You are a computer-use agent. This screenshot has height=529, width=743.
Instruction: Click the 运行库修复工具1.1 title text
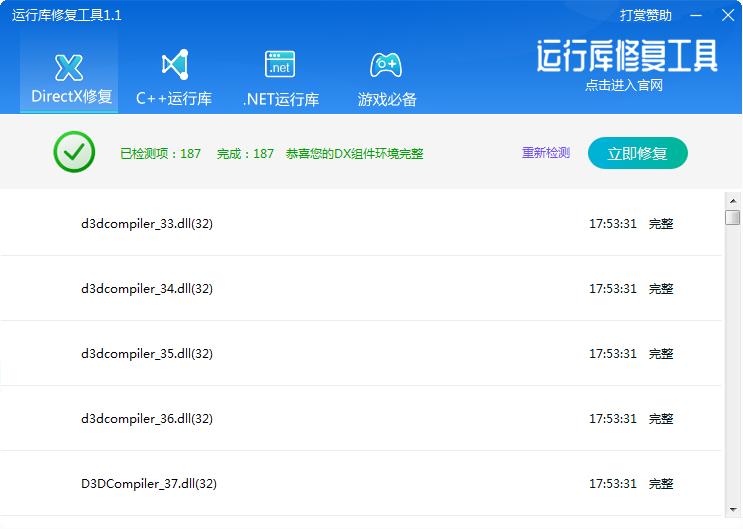coord(67,15)
